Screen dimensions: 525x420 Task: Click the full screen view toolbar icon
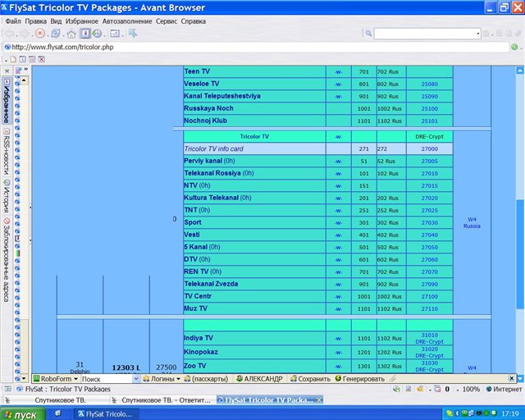pyautogui.click(x=115, y=33)
